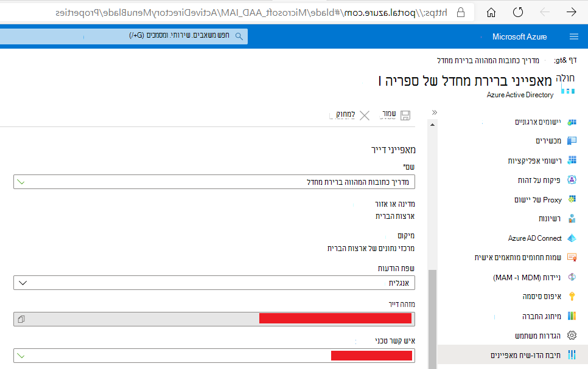
Task: Select the selected properties item (מאפיינים)
Action: [513, 355]
